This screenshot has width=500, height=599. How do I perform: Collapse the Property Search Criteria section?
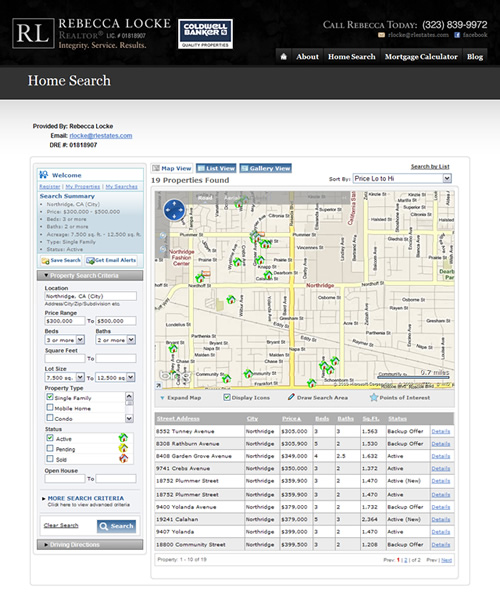pos(90,275)
